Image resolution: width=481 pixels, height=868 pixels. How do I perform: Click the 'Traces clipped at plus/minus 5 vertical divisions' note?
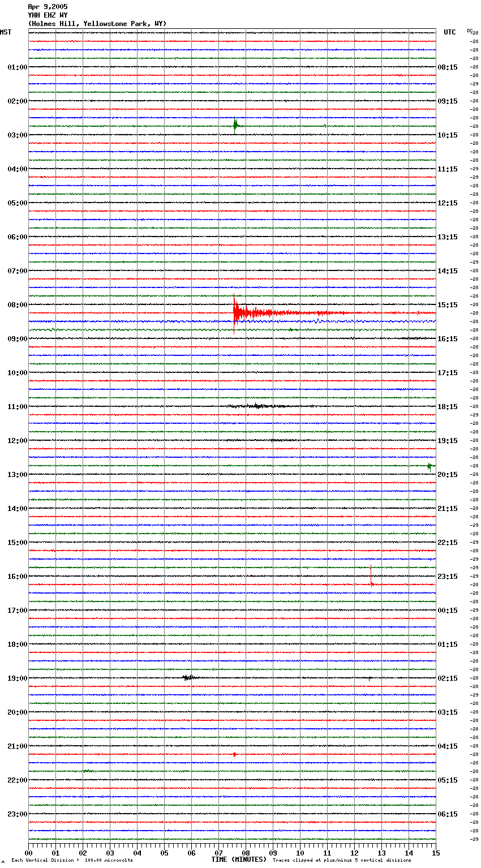(342, 861)
